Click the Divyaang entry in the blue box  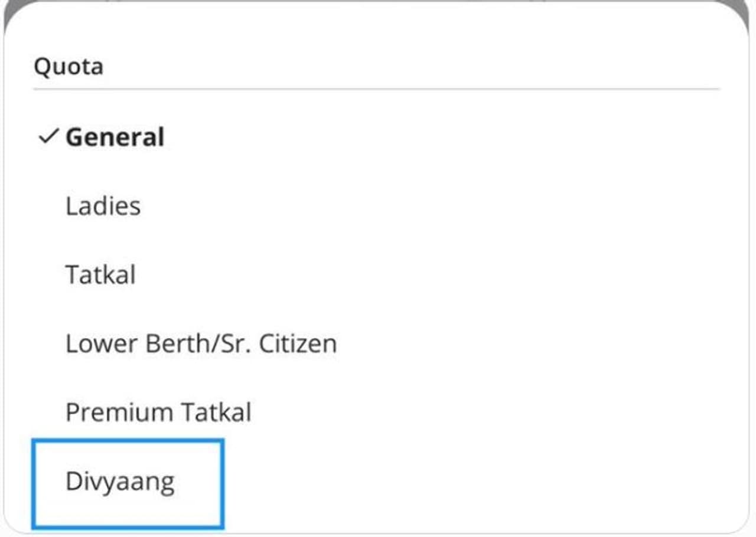(x=120, y=482)
